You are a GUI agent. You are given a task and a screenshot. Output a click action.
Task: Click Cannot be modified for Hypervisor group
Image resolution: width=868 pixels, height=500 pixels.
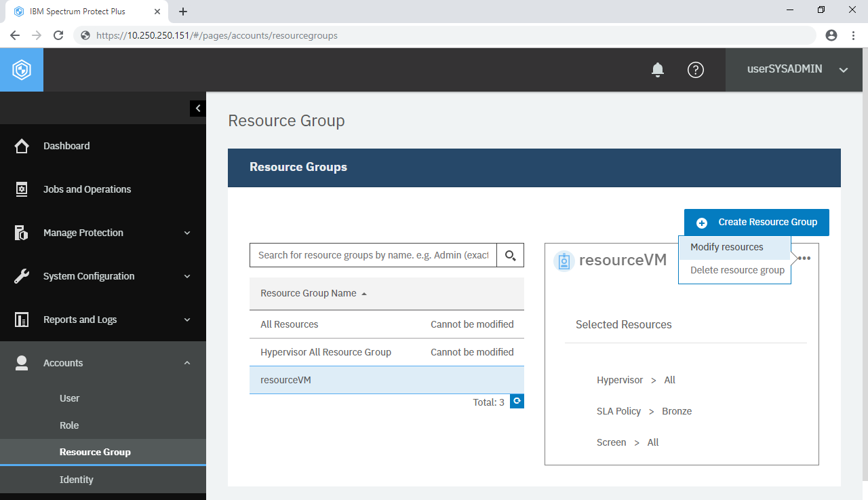pos(472,352)
